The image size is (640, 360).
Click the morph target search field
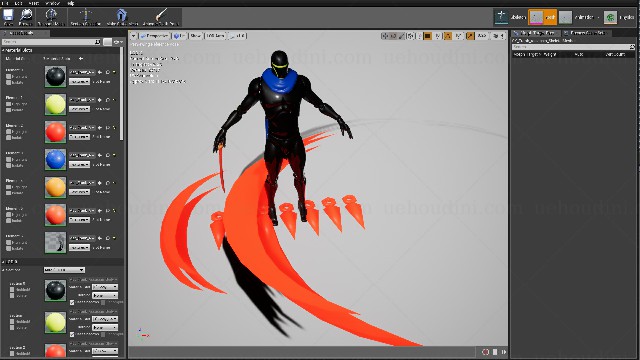click(573, 47)
